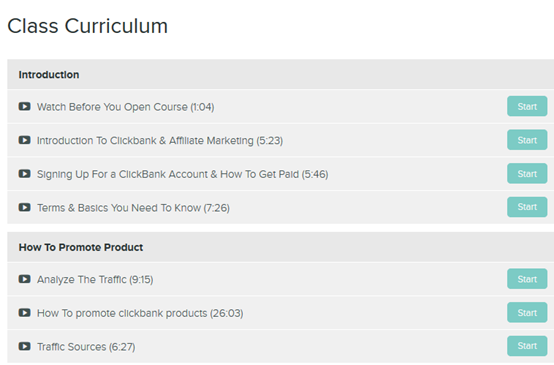Click video icon beside Traffic Sources
554x365 pixels.
(x=24, y=346)
